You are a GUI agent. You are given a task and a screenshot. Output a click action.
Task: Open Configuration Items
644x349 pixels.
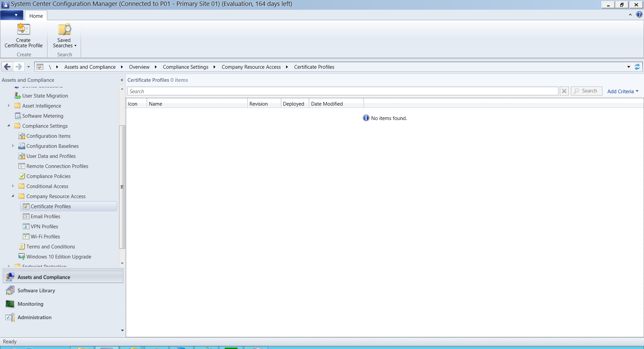click(x=48, y=136)
